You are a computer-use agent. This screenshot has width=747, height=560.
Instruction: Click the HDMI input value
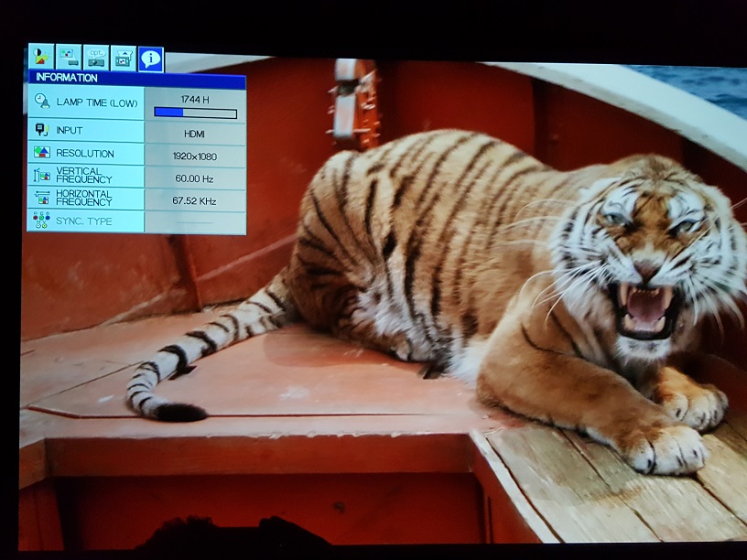click(x=195, y=133)
